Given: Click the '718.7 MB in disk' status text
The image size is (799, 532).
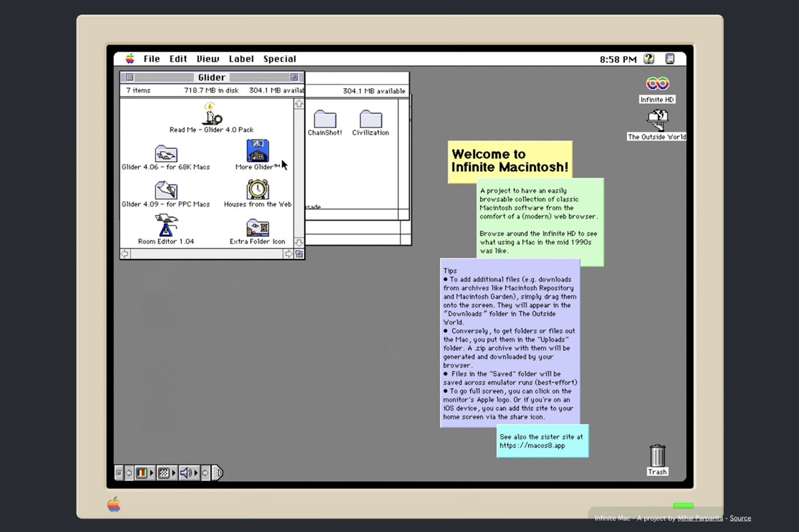Looking at the screenshot, I should 211,90.
